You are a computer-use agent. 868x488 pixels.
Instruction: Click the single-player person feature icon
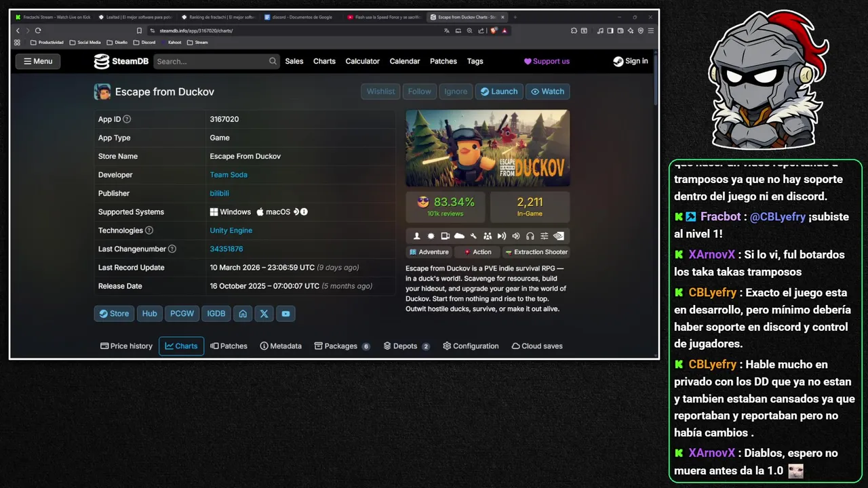(x=417, y=236)
